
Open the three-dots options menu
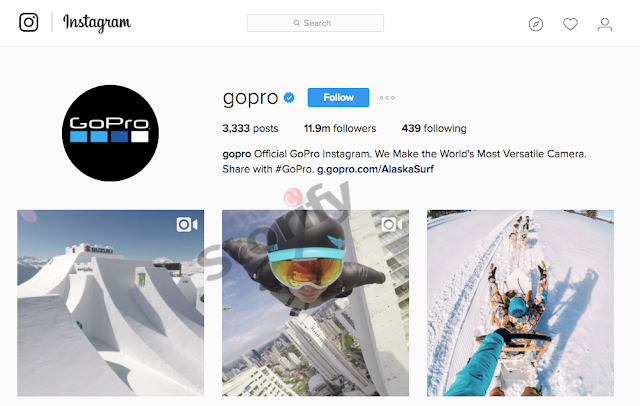pyautogui.click(x=387, y=98)
